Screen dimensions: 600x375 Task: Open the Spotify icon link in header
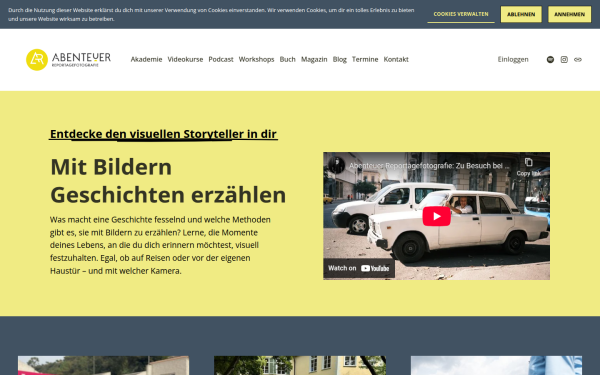[x=550, y=59]
